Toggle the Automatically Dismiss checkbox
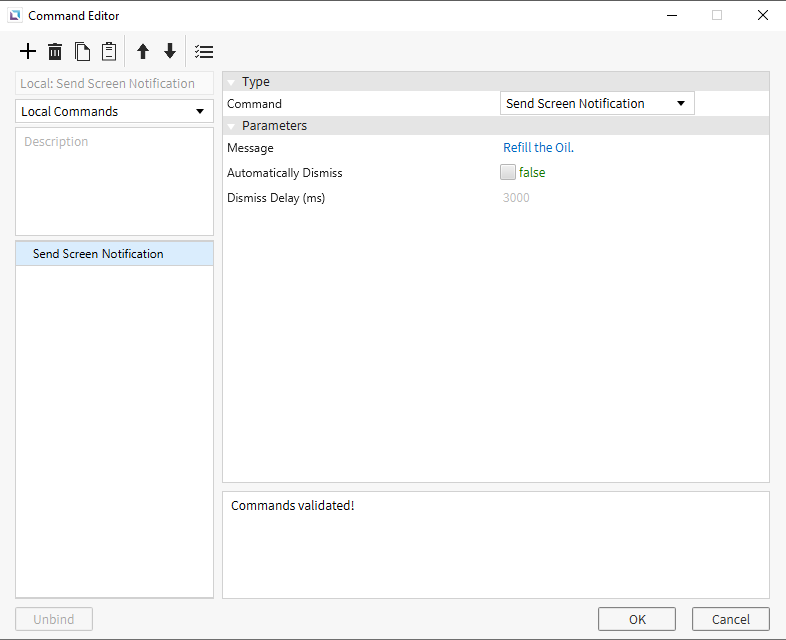This screenshot has height=640, width=786. point(508,172)
